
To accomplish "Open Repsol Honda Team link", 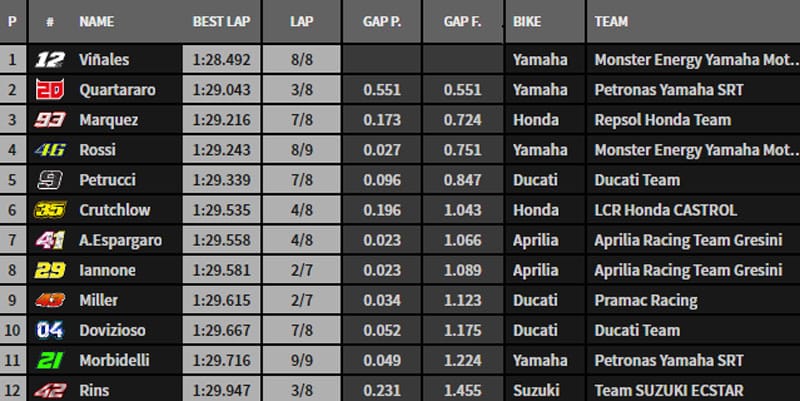I will (x=662, y=120).
